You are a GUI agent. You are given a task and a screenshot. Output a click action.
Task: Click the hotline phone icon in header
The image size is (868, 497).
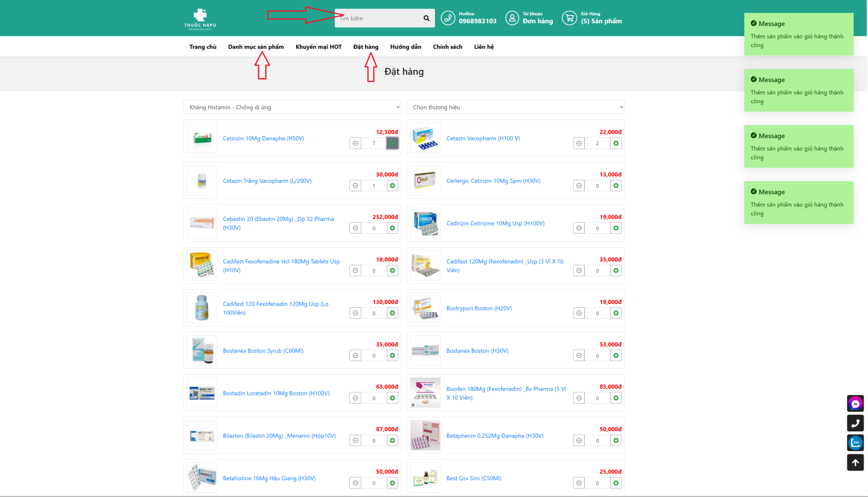(x=448, y=18)
